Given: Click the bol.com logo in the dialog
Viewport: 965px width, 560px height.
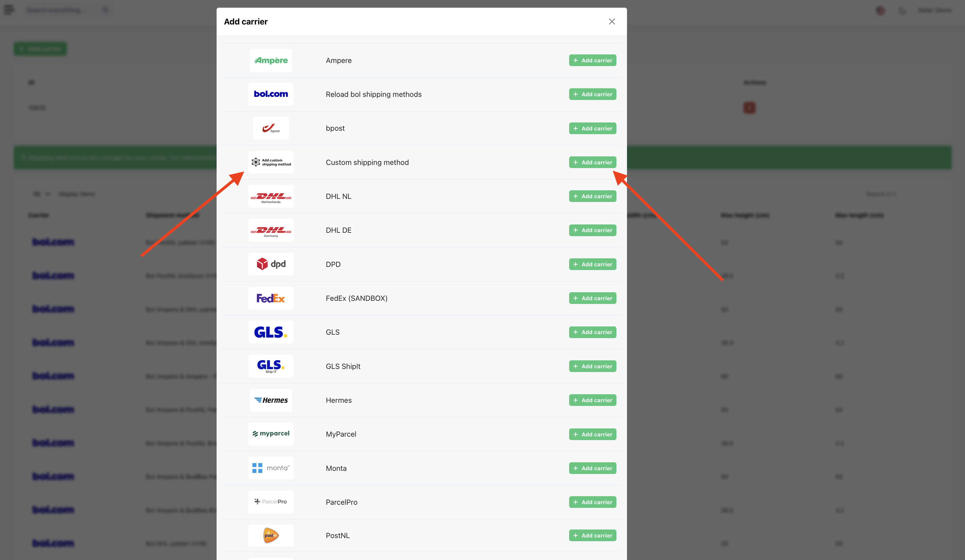Looking at the screenshot, I should pos(271,94).
